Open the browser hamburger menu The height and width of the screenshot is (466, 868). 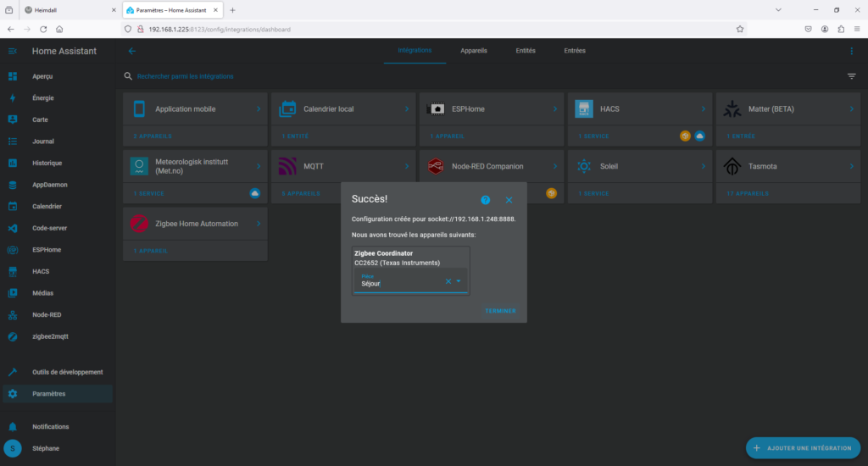pos(857,30)
